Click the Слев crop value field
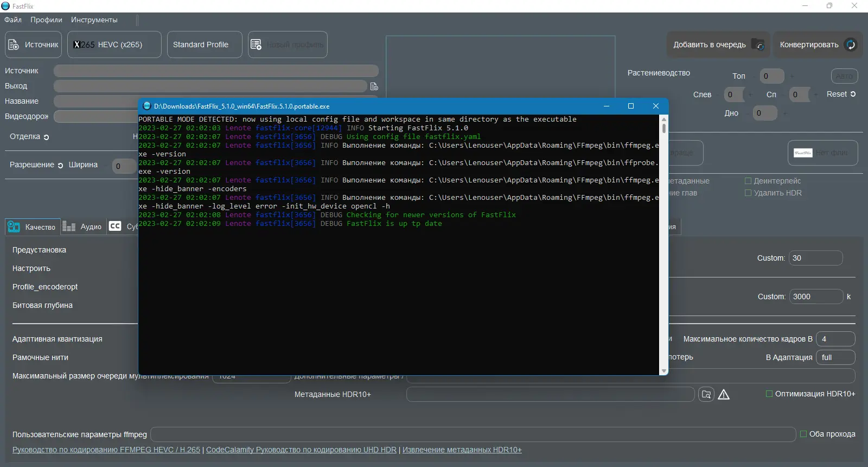This screenshot has height=467, width=868. [734, 94]
